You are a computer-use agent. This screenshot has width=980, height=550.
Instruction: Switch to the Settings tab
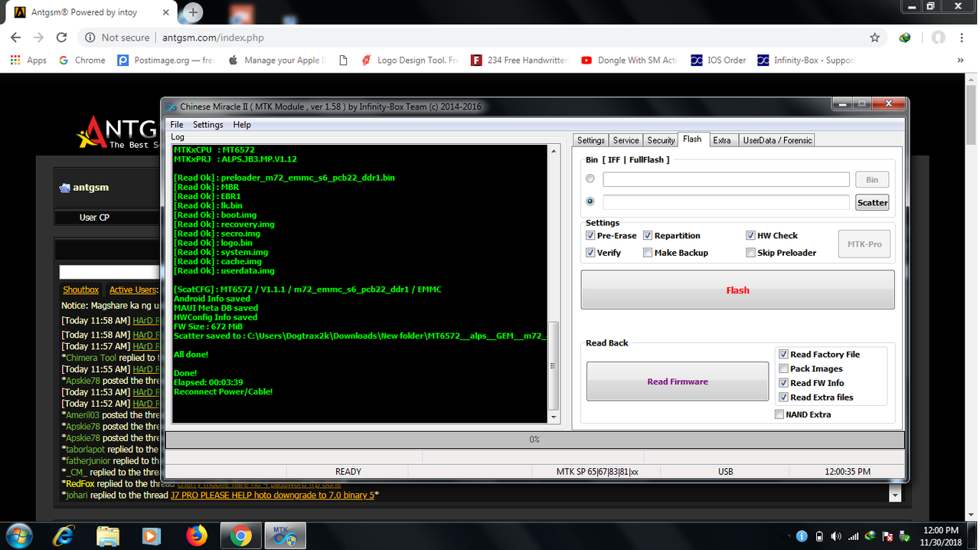tap(591, 140)
